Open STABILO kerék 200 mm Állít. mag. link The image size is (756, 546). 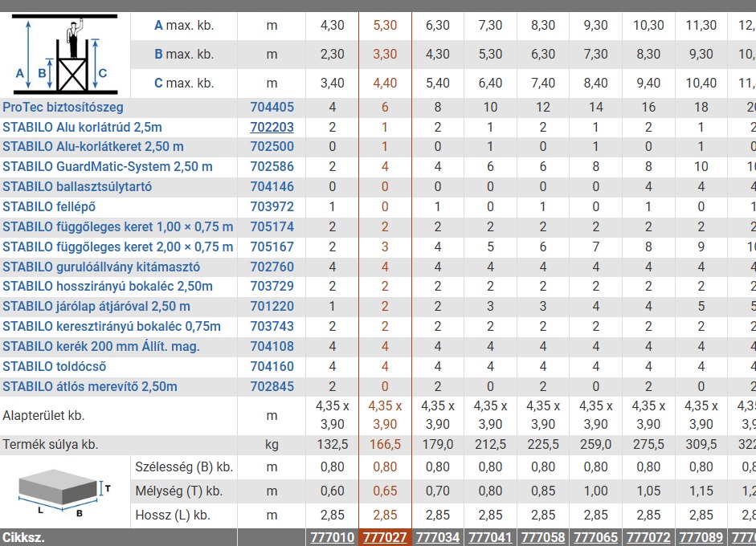click(x=101, y=347)
